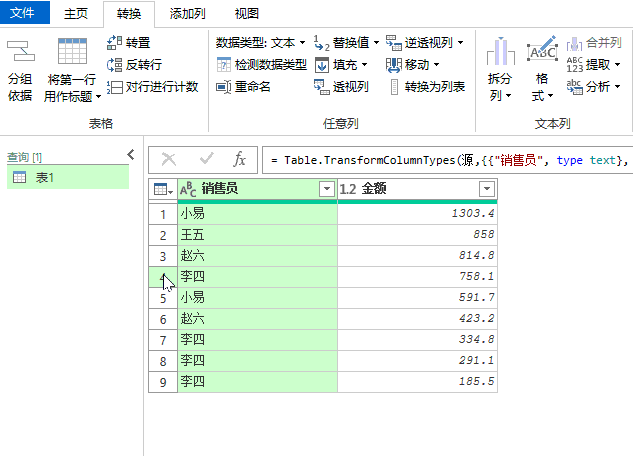Click the formula bar confirm checkmark
This screenshot has width=633, height=456.
pyautogui.click(x=206, y=159)
